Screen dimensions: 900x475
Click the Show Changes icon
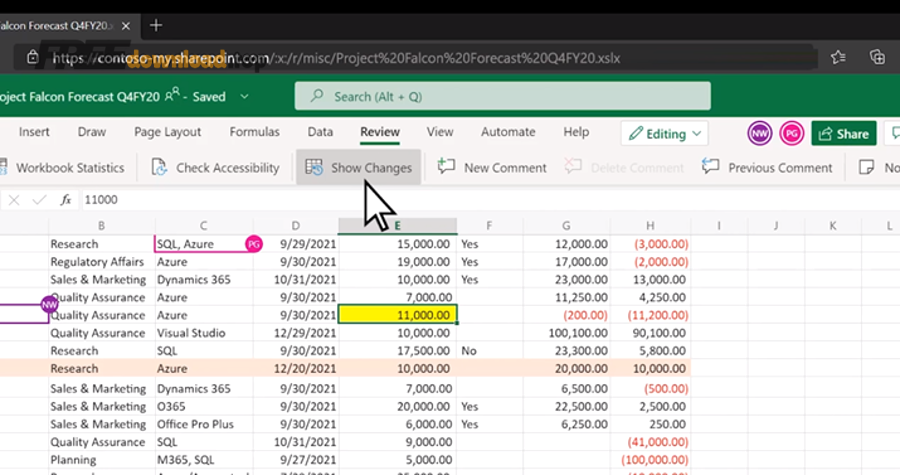pos(314,167)
